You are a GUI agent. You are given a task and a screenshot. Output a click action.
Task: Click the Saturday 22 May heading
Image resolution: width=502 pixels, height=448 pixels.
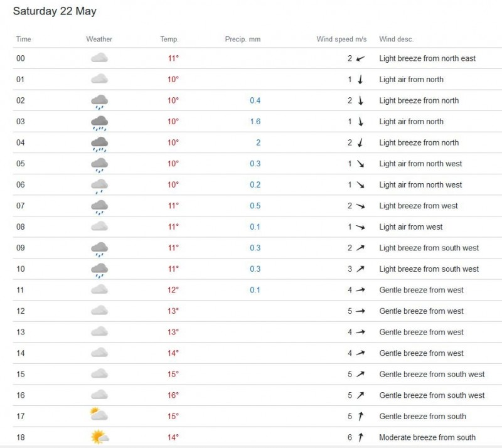click(55, 11)
